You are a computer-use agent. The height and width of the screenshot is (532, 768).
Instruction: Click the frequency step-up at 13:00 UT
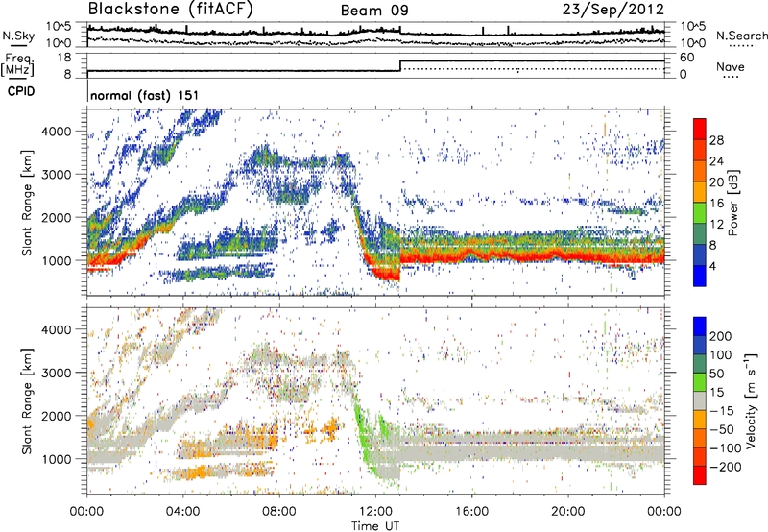400,66
